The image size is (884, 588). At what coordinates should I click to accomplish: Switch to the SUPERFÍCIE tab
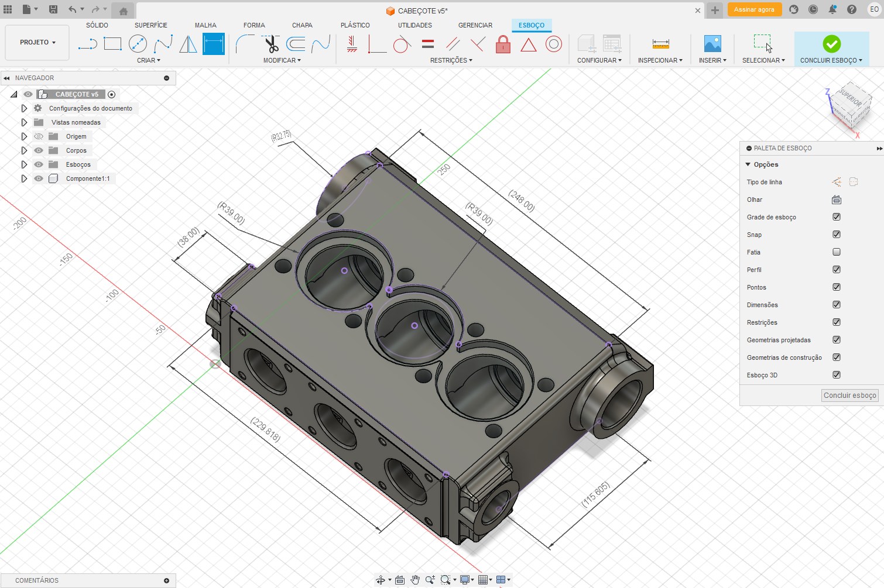coord(150,25)
